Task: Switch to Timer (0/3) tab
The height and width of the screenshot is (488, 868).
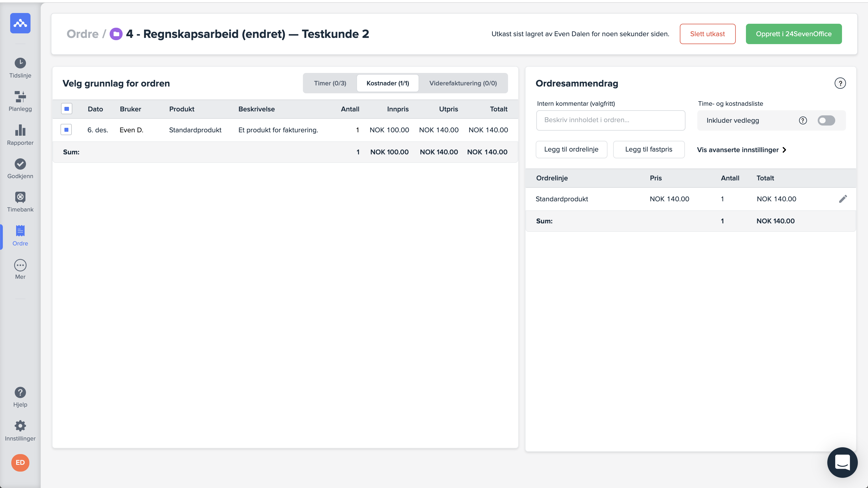Action: [330, 83]
